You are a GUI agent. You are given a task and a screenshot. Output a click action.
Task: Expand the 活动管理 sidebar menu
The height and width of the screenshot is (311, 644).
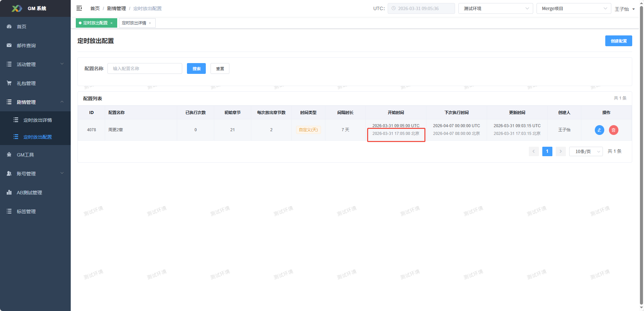[x=35, y=64]
